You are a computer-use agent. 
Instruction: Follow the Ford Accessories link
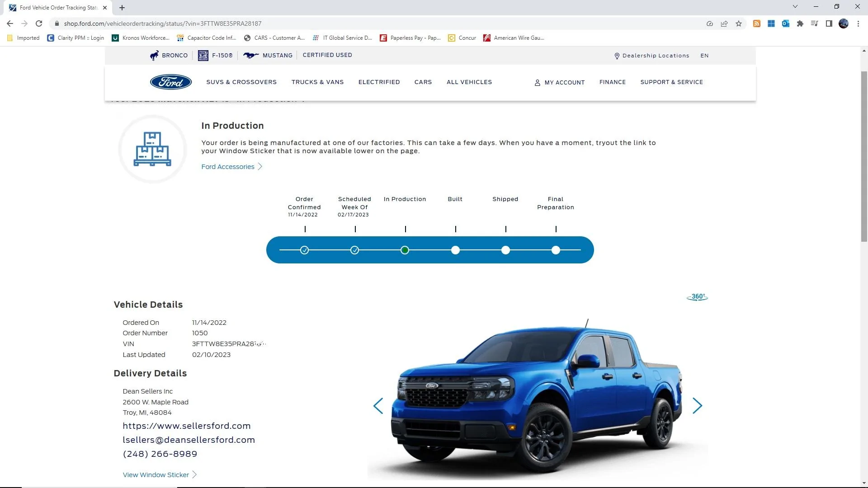pyautogui.click(x=232, y=167)
